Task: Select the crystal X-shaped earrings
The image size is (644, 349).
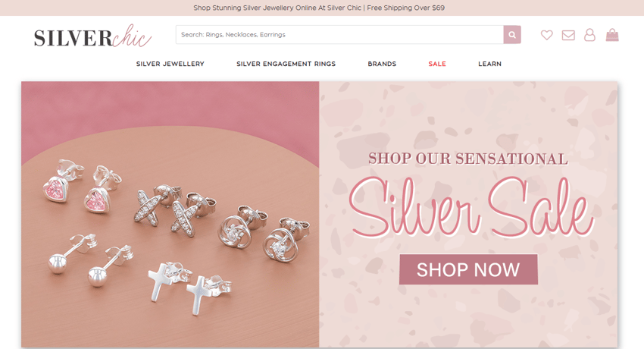Action: (175, 209)
